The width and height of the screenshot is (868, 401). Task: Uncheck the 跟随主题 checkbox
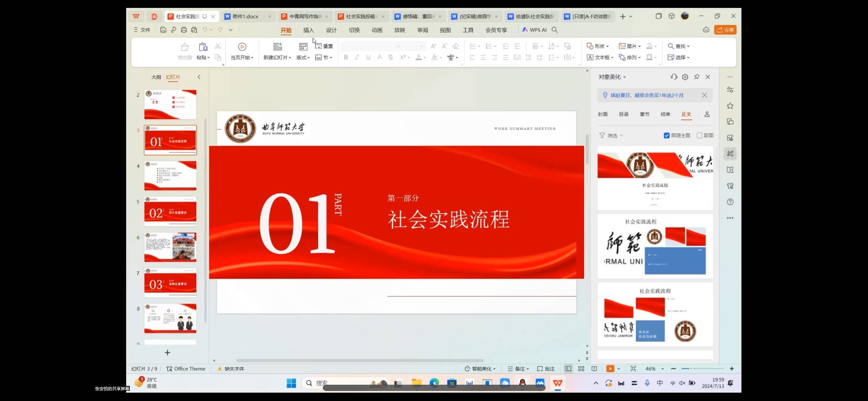667,135
